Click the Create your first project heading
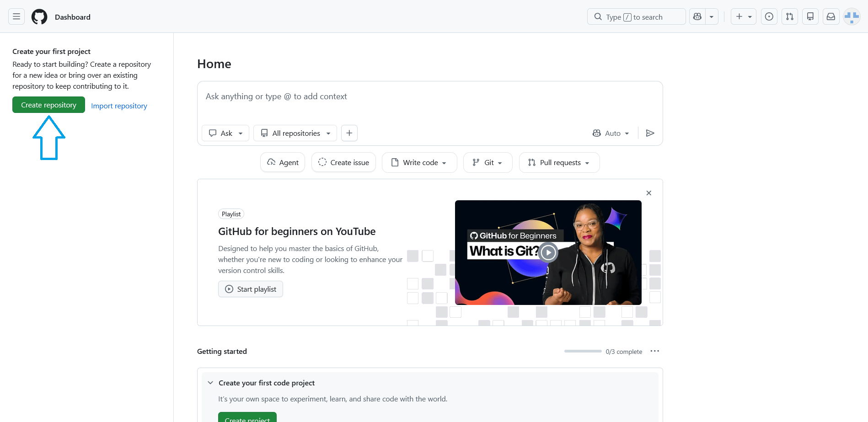Image resolution: width=868 pixels, height=422 pixels. pyautogui.click(x=51, y=51)
